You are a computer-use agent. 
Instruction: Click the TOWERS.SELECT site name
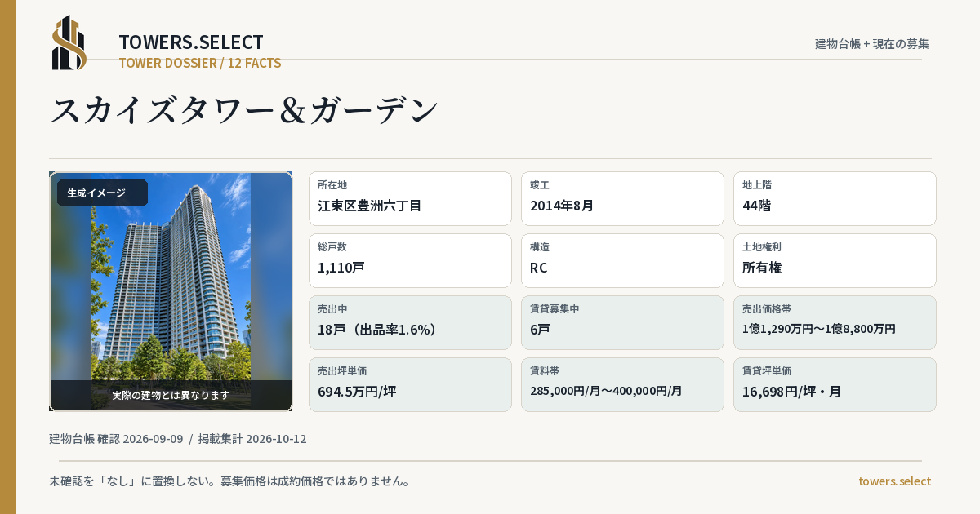click(x=191, y=42)
